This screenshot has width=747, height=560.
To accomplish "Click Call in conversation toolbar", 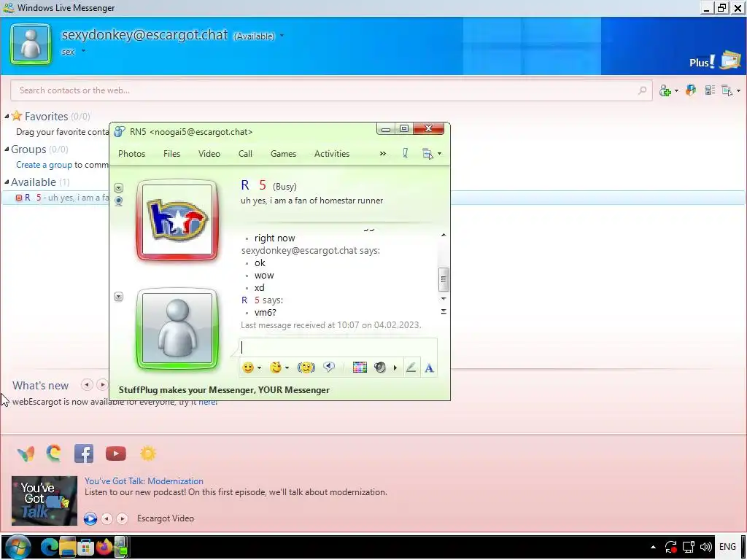I will tap(245, 153).
